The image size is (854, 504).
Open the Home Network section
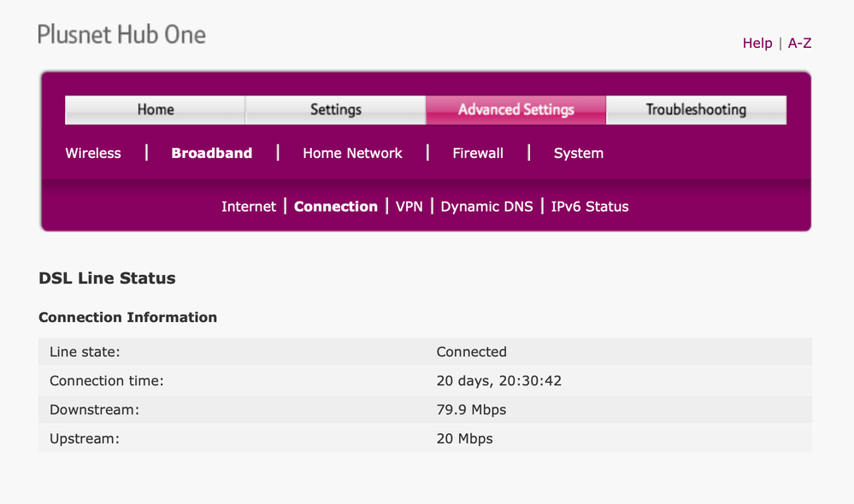[x=352, y=153]
